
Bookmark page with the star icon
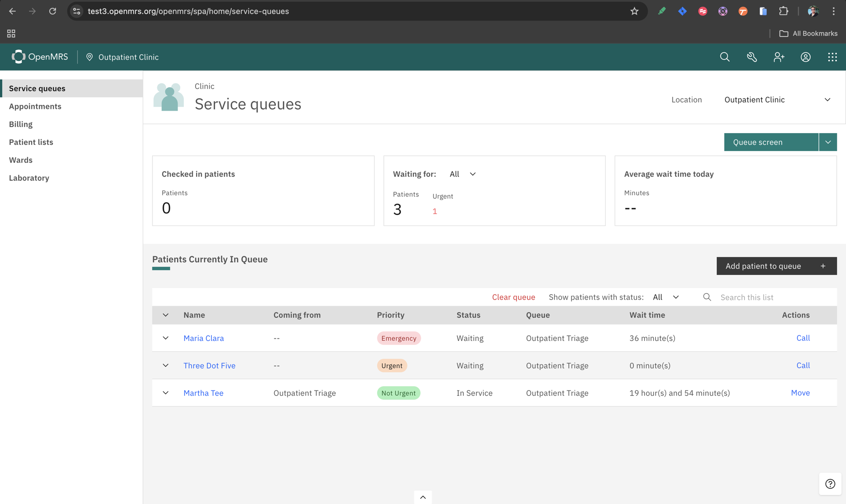634,11
